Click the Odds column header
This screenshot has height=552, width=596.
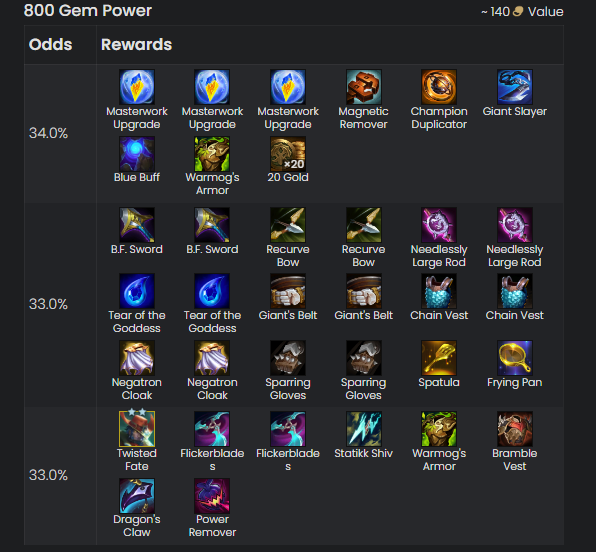tap(51, 44)
